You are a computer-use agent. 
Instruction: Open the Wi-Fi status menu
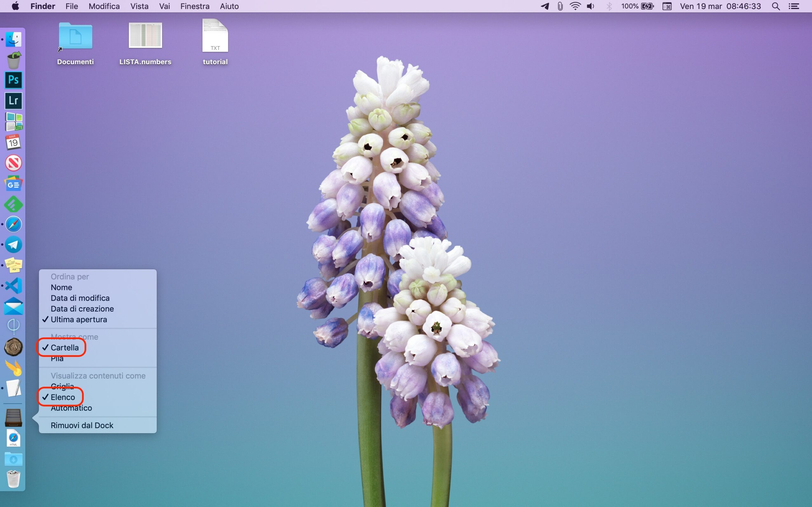(x=575, y=6)
